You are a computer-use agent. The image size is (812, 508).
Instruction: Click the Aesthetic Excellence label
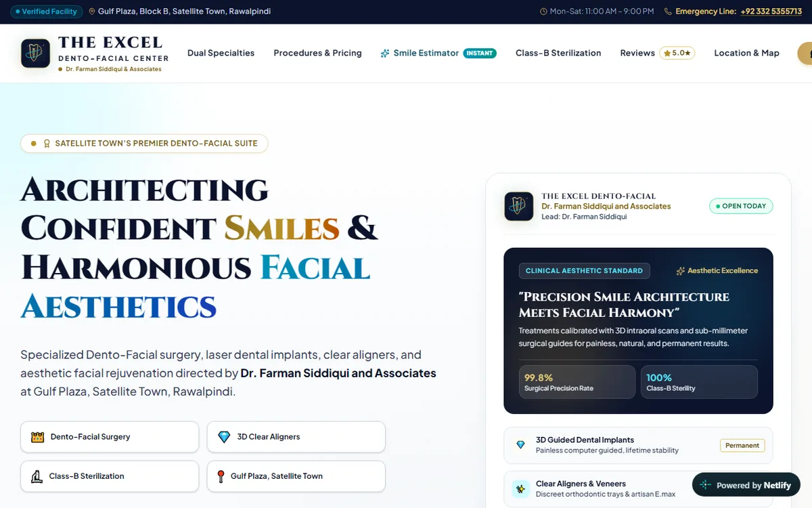pyautogui.click(x=723, y=271)
